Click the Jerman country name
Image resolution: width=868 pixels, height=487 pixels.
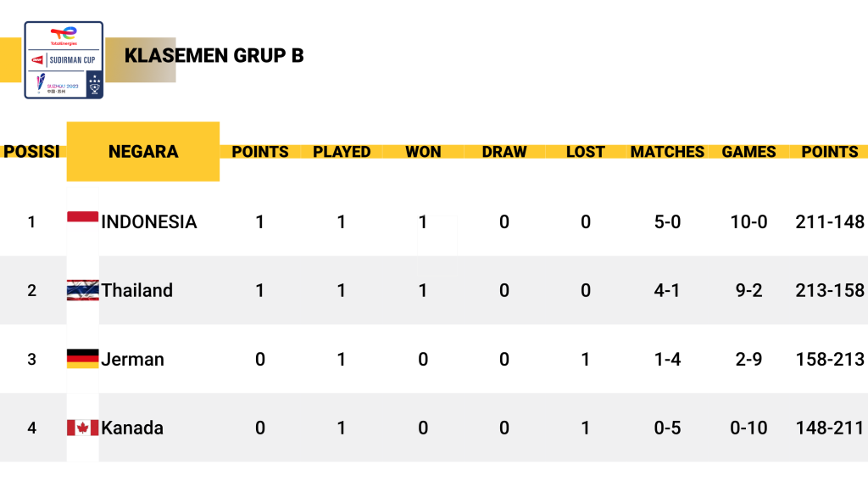132,360
